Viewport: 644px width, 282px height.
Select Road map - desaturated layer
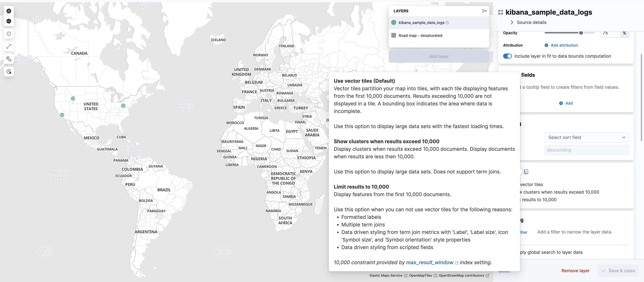click(420, 36)
